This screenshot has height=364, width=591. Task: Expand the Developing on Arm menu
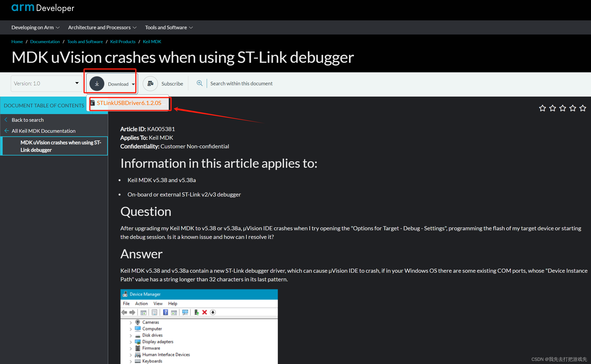coord(35,28)
